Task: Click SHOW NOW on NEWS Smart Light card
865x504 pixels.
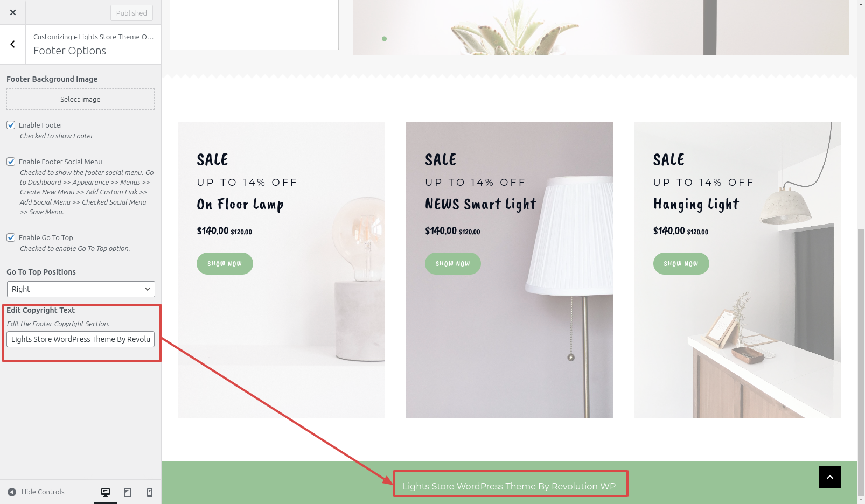Action: (453, 264)
